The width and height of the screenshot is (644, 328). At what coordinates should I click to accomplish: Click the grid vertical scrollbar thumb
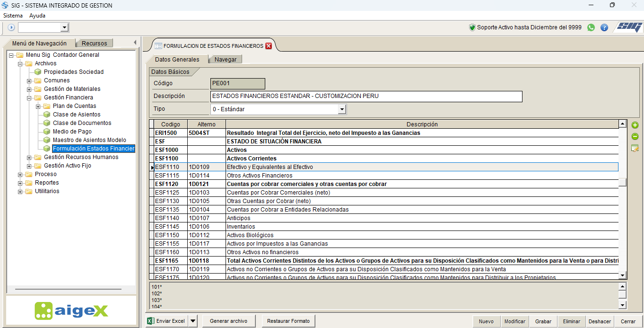(x=623, y=182)
